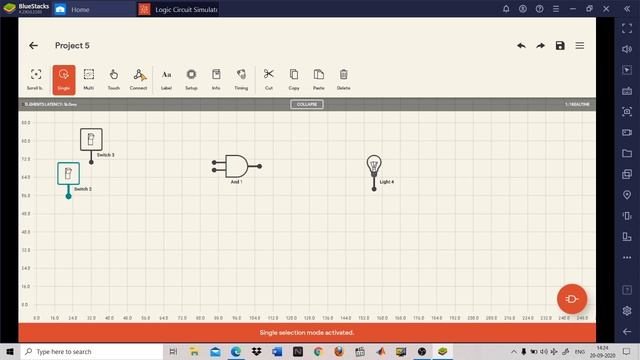
Task: Copy the selected component
Action: click(x=294, y=80)
